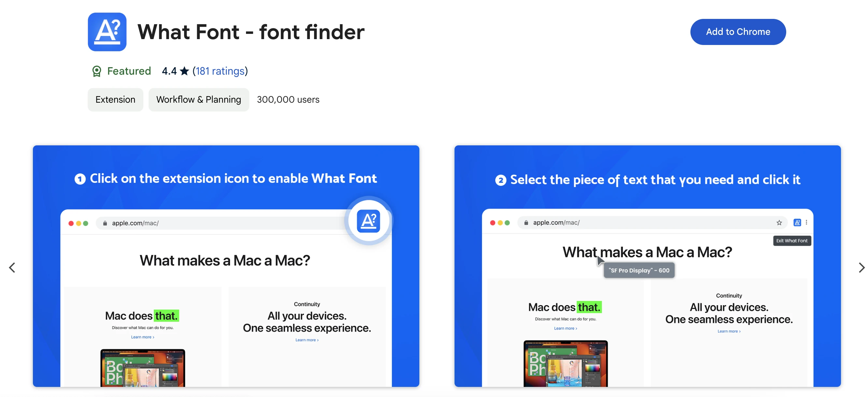Click the three-dot menu in second screenshot
This screenshot has width=868, height=397.
point(806,222)
